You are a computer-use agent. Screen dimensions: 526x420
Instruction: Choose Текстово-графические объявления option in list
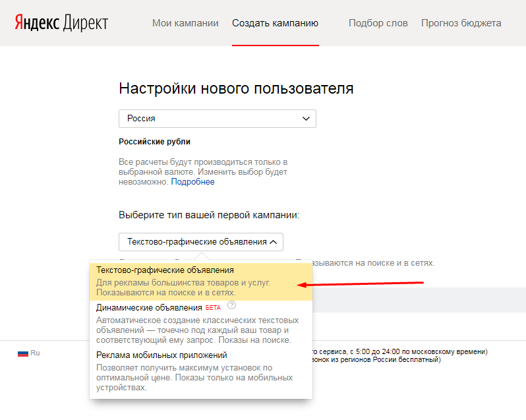click(201, 282)
